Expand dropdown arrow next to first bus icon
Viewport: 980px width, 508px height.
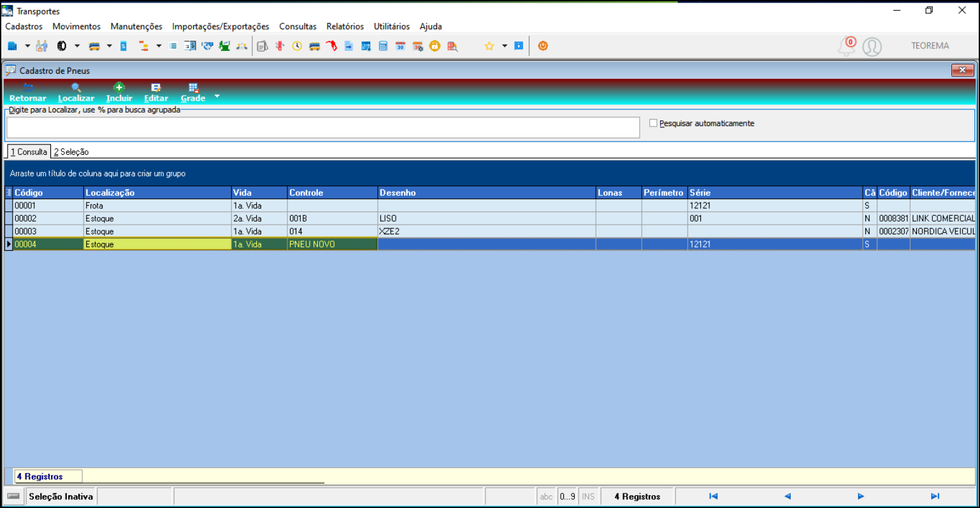(x=109, y=46)
